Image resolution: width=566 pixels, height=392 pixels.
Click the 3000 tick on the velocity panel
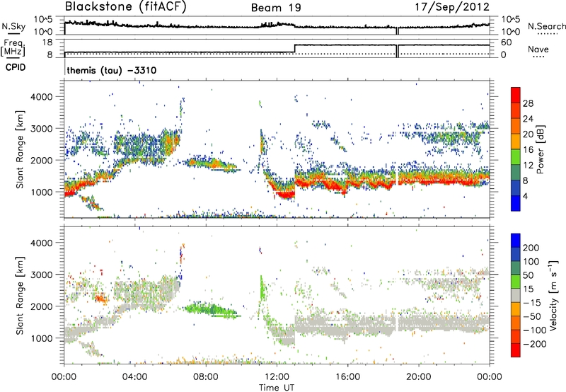click(x=41, y=275)
